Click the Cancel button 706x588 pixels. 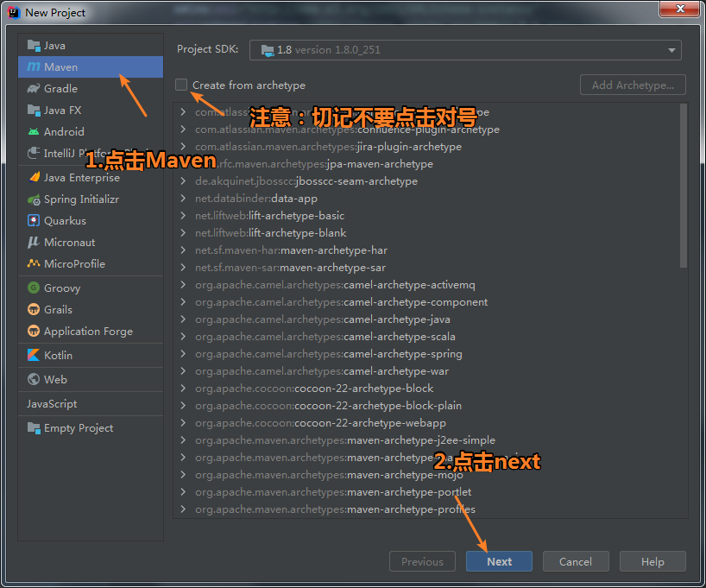point(576,561)
